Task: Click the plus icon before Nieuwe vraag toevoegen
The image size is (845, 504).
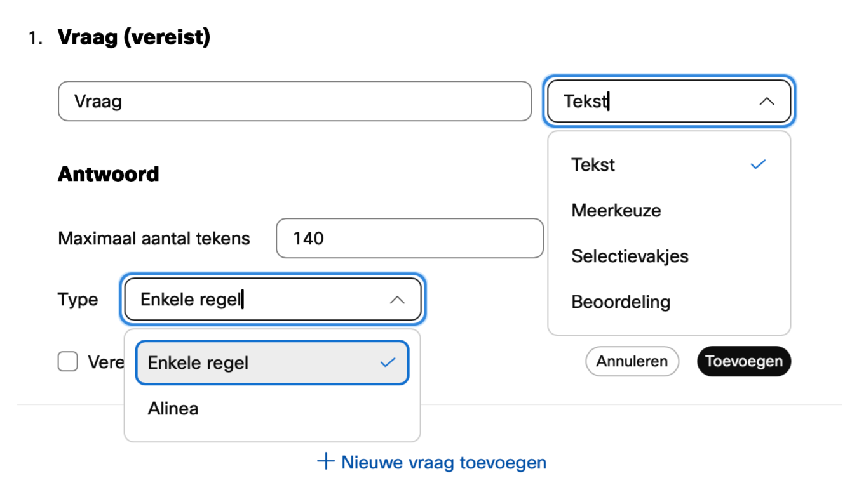Action: pos(326,462)
